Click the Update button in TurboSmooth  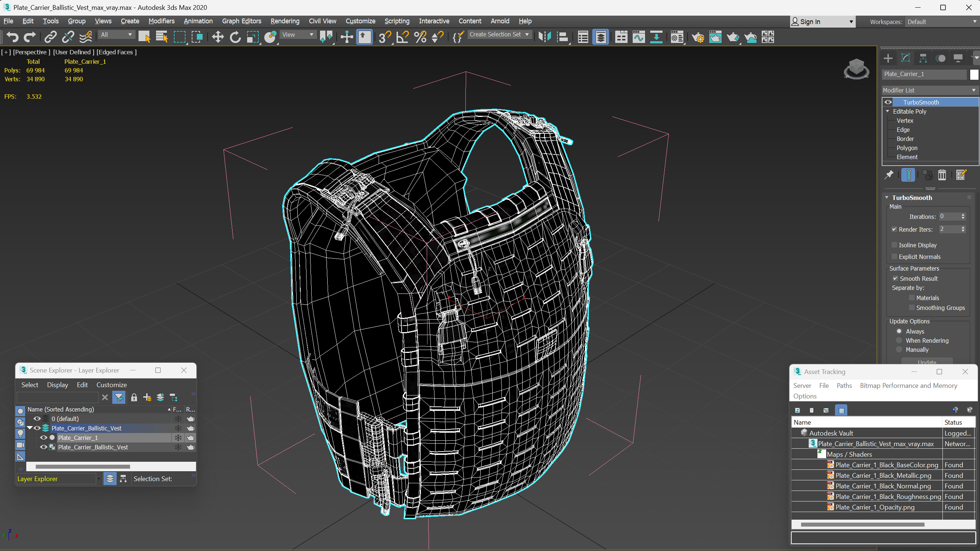927,362
